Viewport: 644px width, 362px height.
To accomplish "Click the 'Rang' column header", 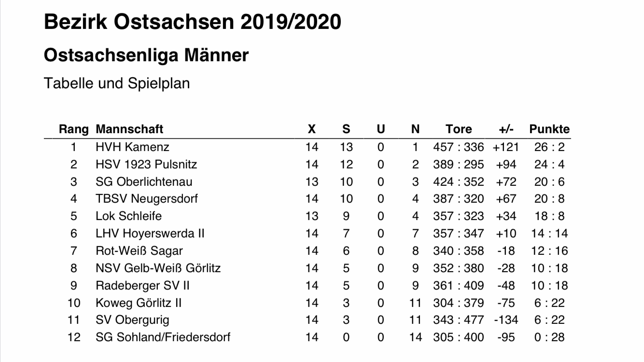I will coord(73,129).
